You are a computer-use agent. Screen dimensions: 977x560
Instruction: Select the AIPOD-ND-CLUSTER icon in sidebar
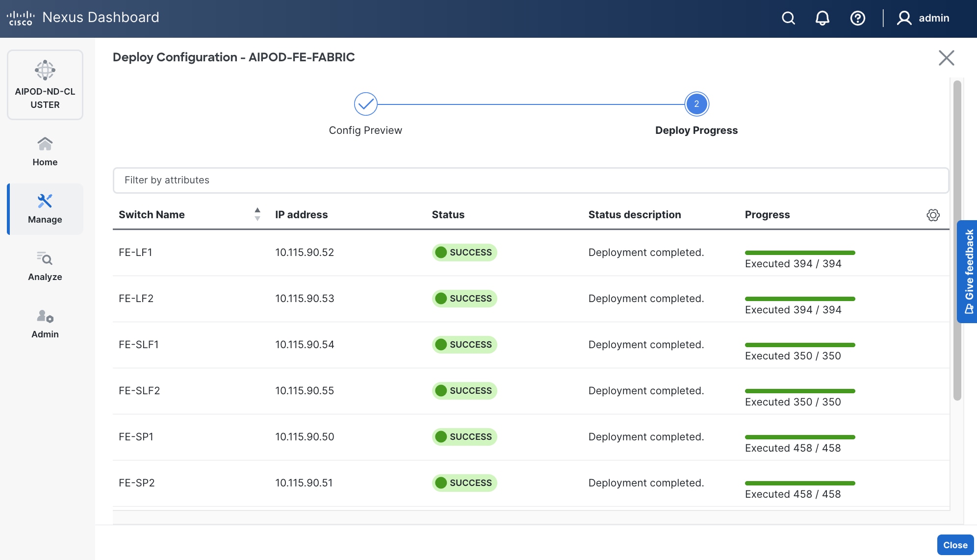click(45, 70)
